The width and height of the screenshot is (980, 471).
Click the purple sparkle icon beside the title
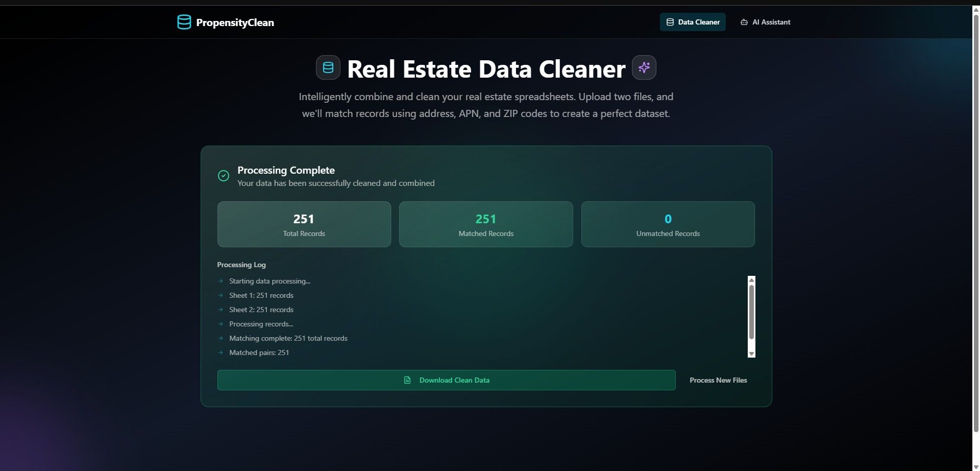[644, 67]
